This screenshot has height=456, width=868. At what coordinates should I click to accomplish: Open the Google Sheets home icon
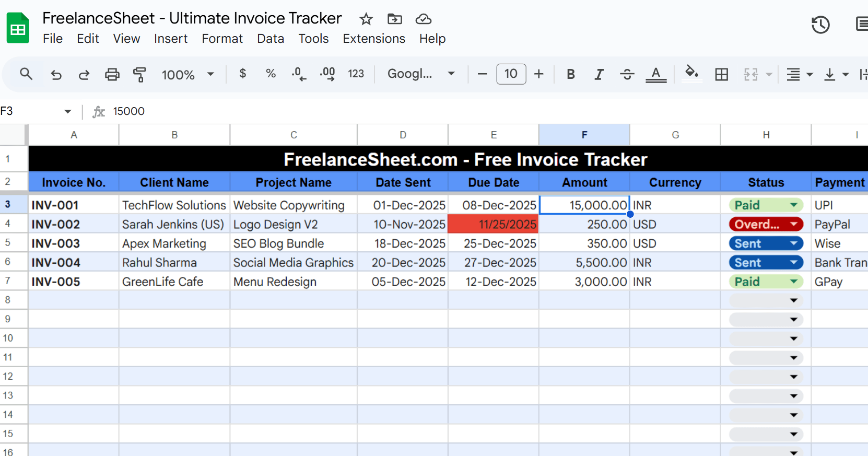tap(18, 28)
